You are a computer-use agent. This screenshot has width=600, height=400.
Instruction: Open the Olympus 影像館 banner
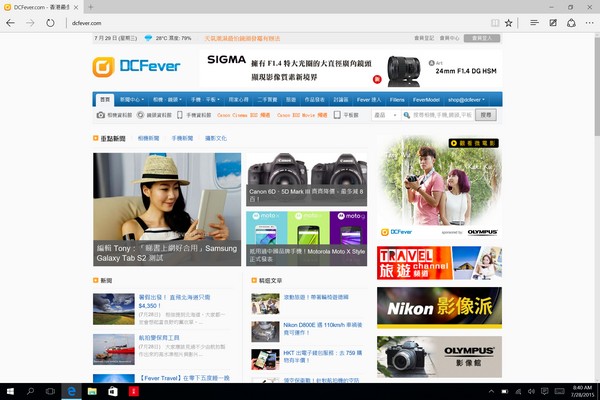[x=439, y=357]
